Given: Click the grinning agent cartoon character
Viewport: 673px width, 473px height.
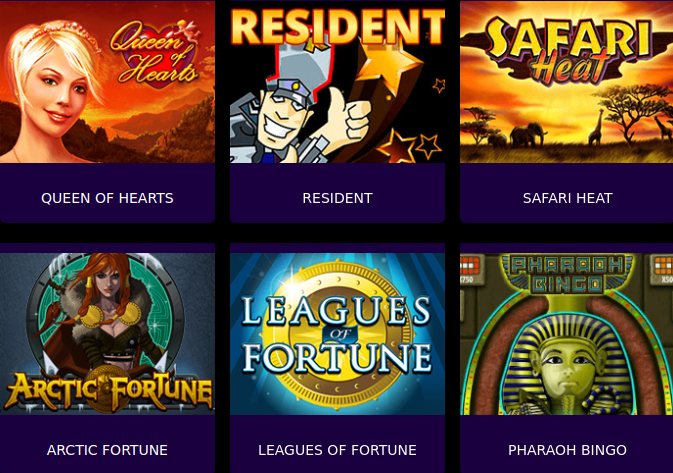Looking at the screenshot, I should [x=296, y=114].
